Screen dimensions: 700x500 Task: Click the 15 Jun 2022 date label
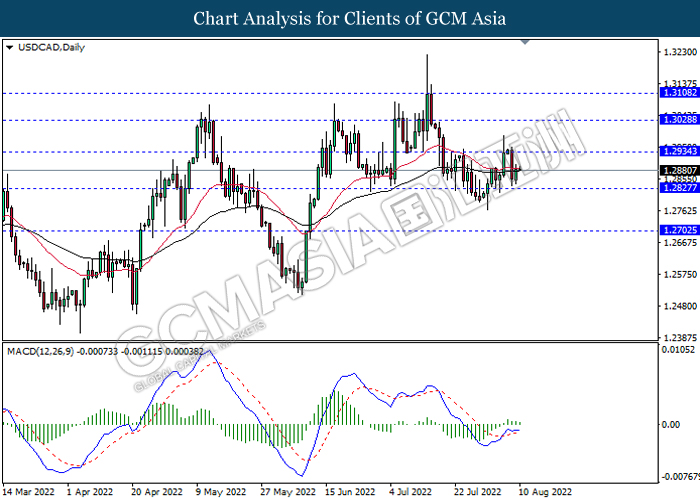(x=350, y=492)
